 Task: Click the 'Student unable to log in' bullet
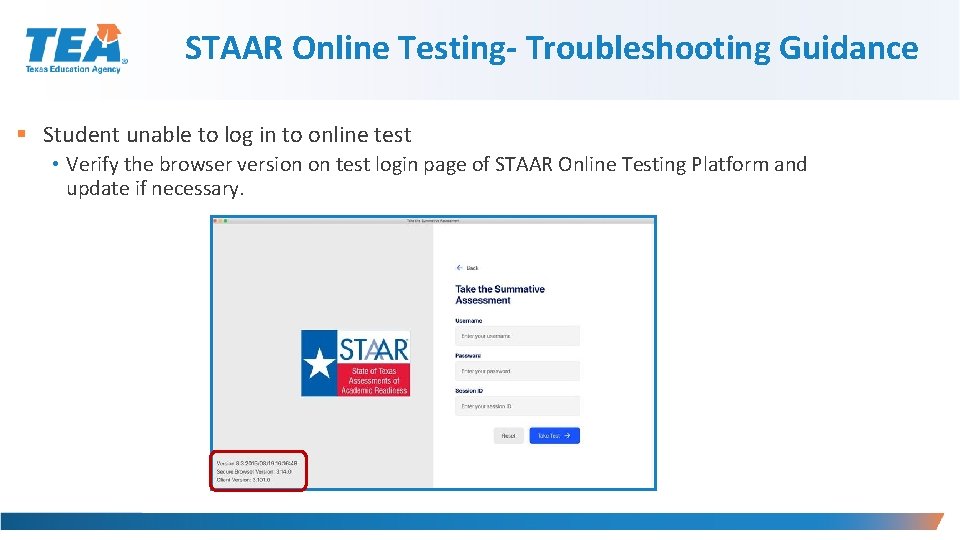click(227, 135)
